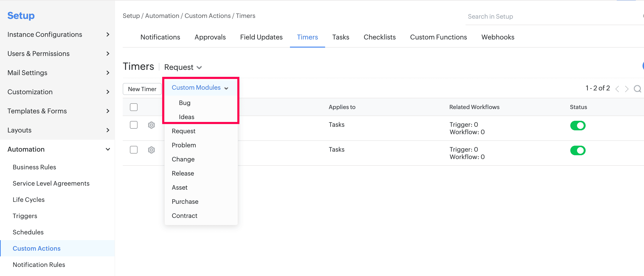
Task: Go to previous page with left arrow
Action: pyautogui.click(x=617, y=89)
